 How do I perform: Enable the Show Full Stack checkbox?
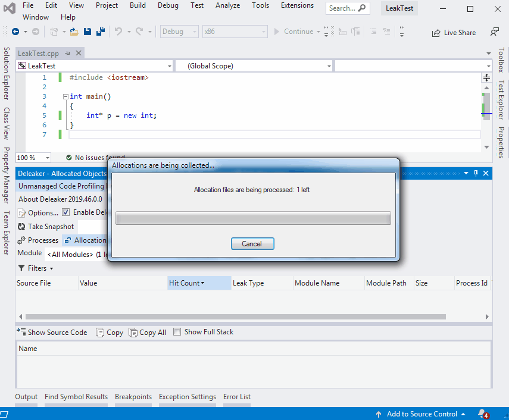tap(176, 332)
